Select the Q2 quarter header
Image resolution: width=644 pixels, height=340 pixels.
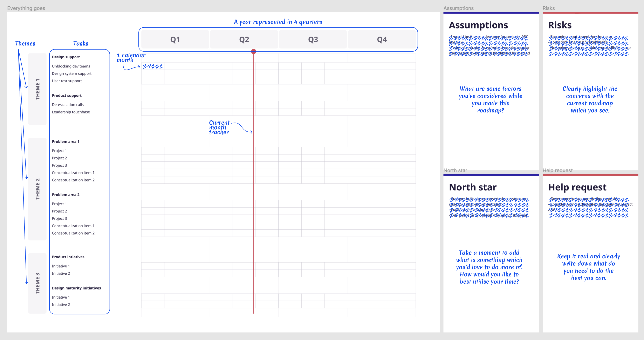click(244, 39)
